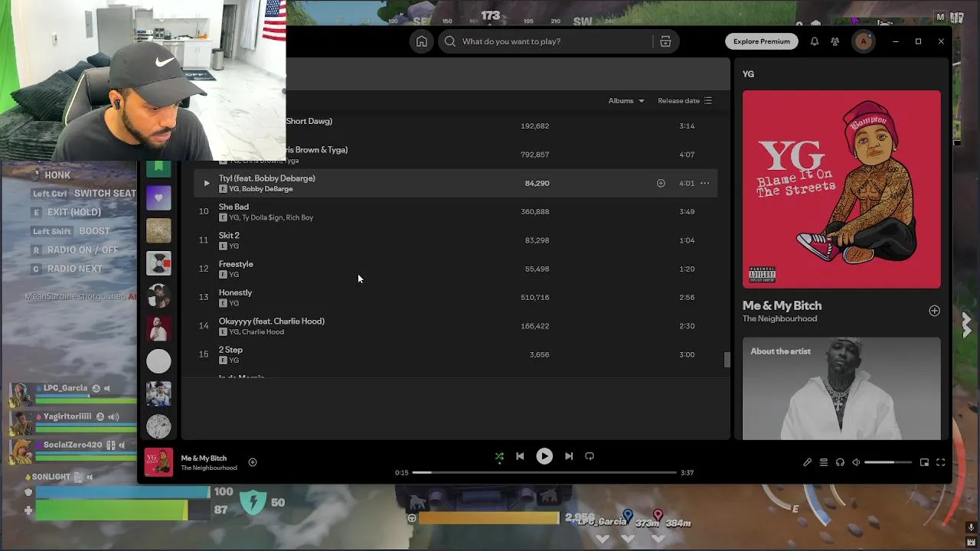
Task: Select the Honestly track
Action: point(456,297)
